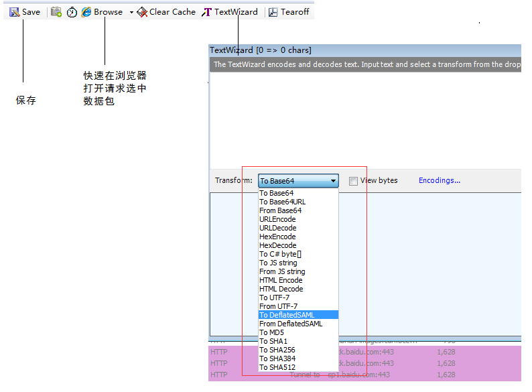Click the Clear Cache label text
This screenshot has height=392, width=532.
pyautogui.click(x=172, y=12)
